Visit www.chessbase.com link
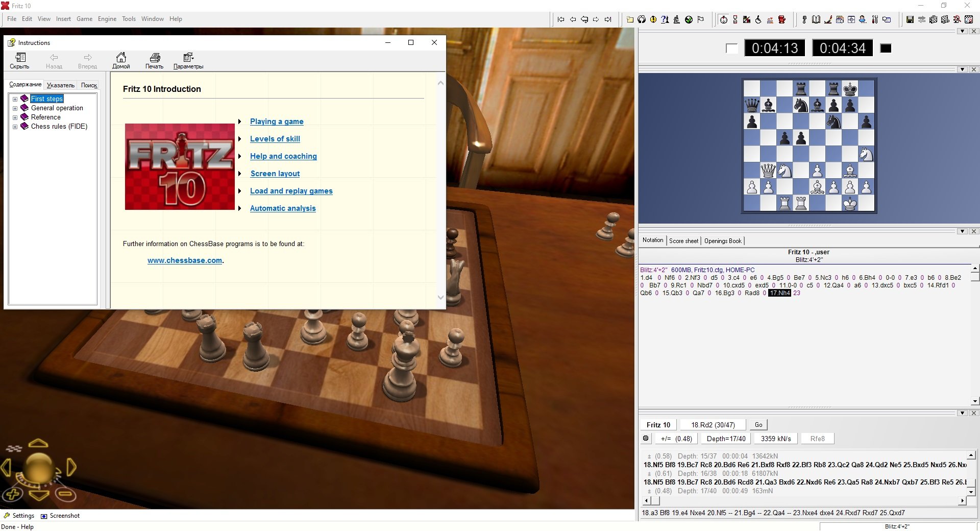980x531 pixels. tap(185, 260)
